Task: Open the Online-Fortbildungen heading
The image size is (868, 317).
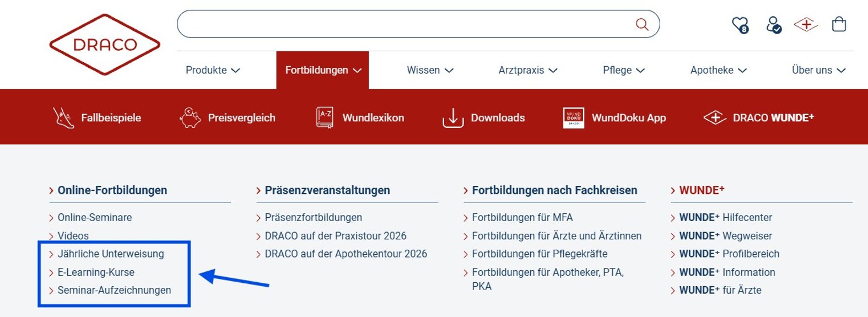Action: (112, 190)
